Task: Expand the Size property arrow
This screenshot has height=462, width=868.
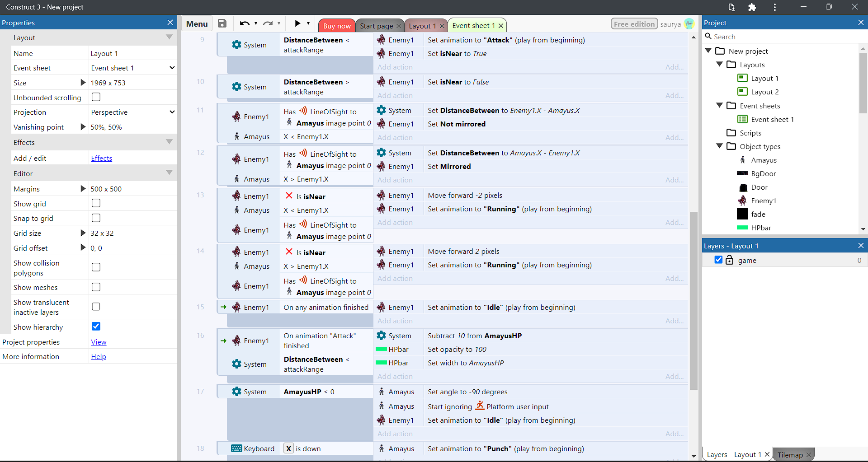Action: pyautogui.click(x=83, y=83)
